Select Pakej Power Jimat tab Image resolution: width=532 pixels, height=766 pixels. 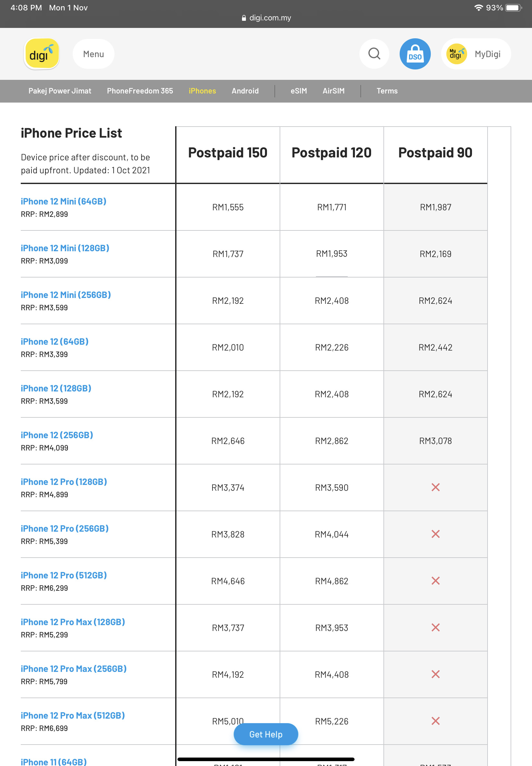point(60,91)
